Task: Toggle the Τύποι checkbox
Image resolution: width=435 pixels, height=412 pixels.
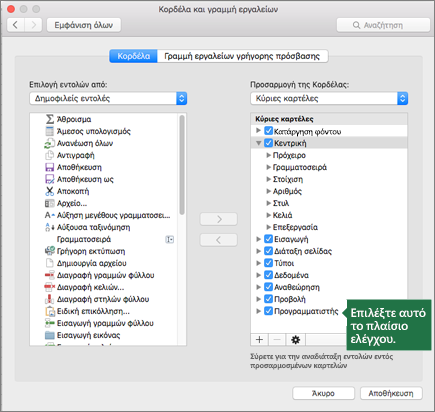Action: (268, 263)
